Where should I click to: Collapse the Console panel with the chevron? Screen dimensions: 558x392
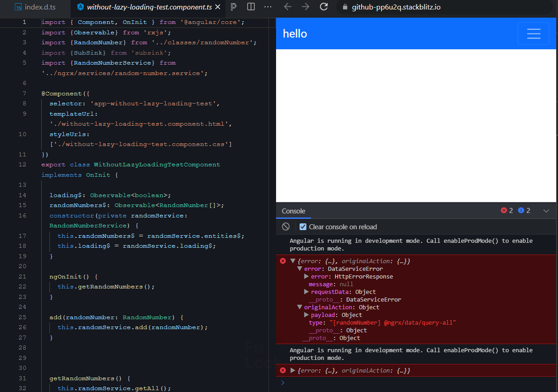546,211
